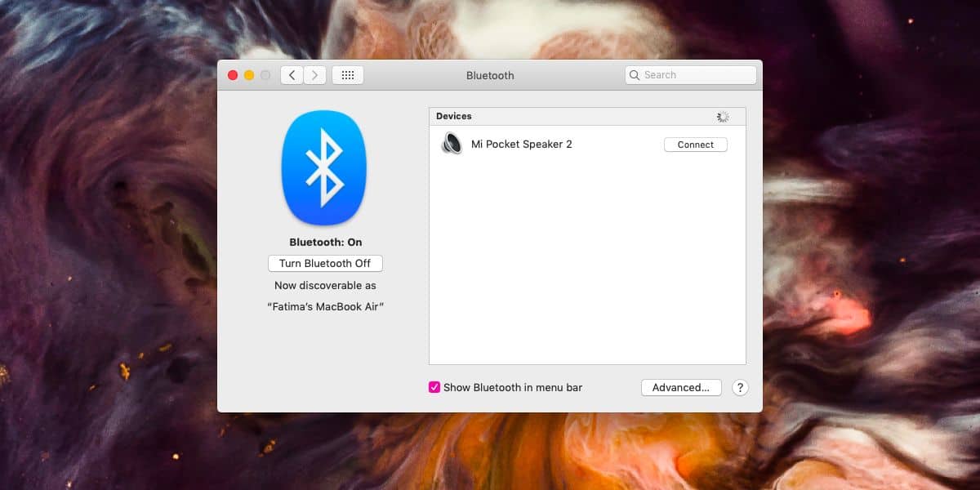Click the speaker icon beside Mi Pocket Speaker 2
This screenshot has height=490, width=980.
451,144
